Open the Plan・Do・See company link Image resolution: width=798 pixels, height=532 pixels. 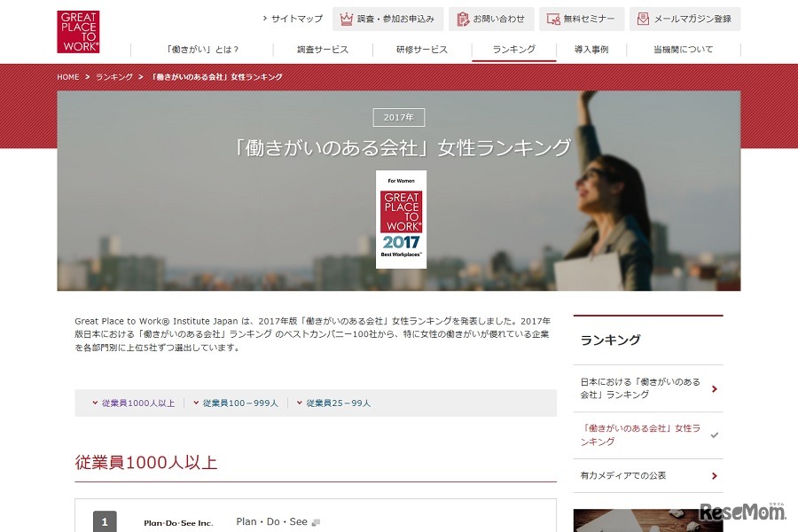(272, 522)
